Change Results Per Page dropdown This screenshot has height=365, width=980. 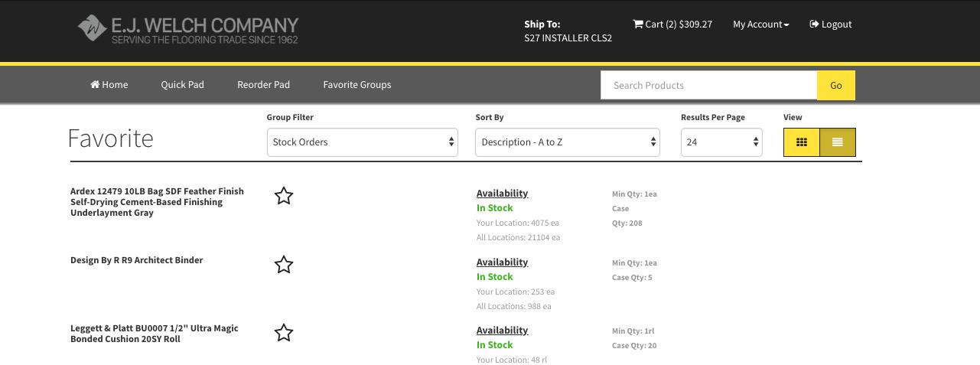click(721, 142)
